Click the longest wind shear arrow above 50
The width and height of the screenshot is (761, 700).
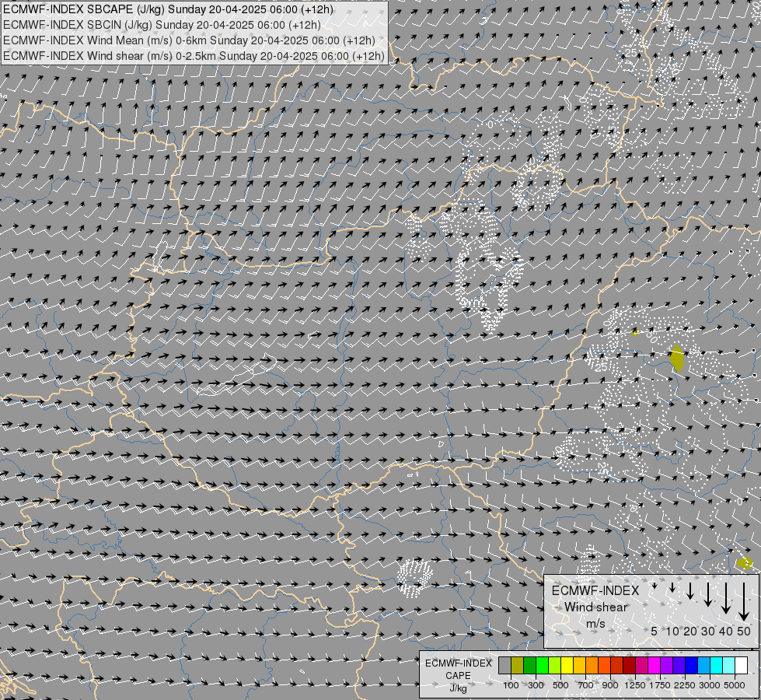744,602
